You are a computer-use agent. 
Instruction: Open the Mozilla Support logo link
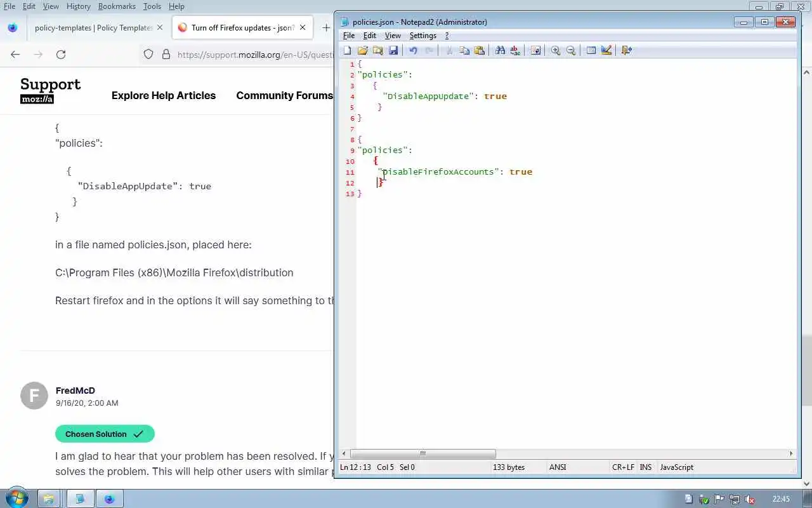pyautogui.click(x=50, y=91)
